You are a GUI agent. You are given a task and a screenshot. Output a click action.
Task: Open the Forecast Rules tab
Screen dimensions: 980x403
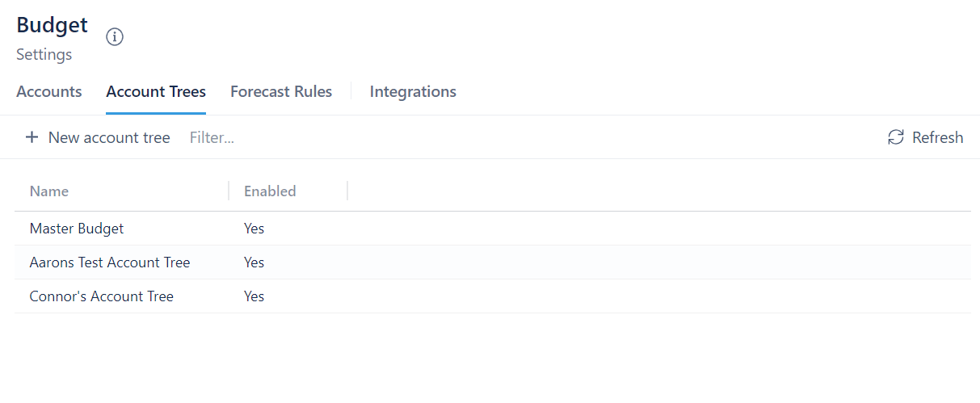click(281, 92)
